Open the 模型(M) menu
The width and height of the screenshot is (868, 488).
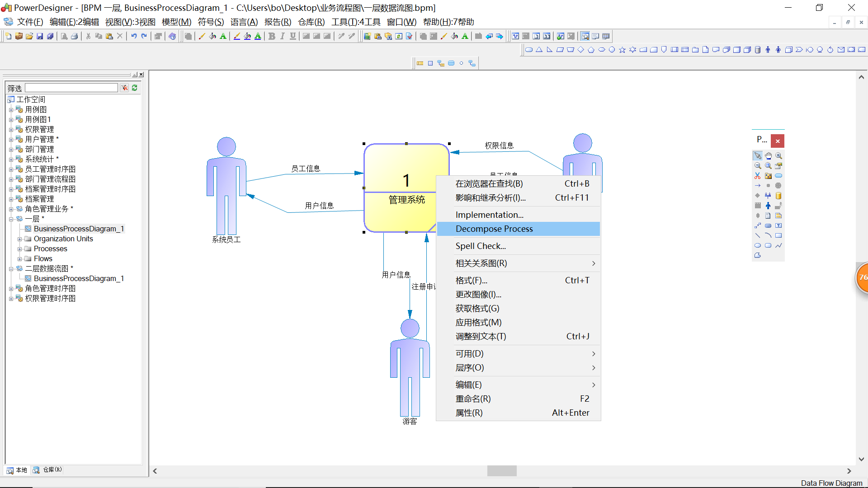pyautogui.click(x=177, y=22)
